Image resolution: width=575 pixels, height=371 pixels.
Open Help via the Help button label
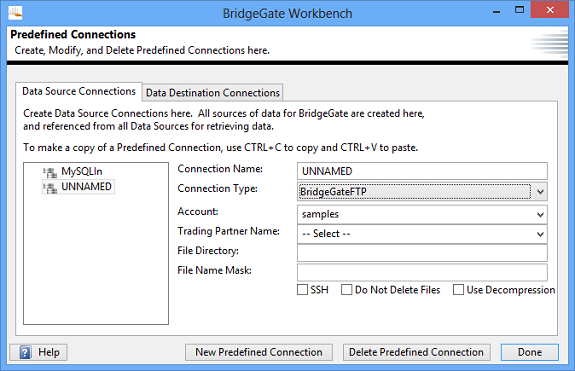click(x=49, y=352)
